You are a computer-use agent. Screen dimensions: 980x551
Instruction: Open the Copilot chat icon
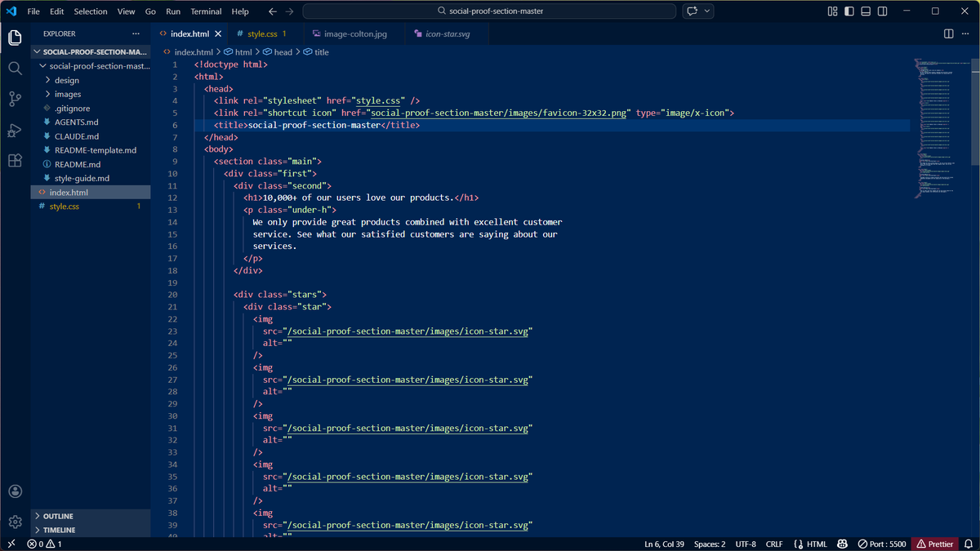693,11
